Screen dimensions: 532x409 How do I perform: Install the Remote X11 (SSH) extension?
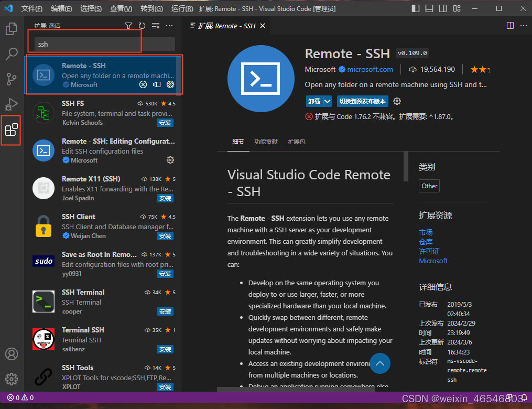pyautogui.click(x=165, y=198)
